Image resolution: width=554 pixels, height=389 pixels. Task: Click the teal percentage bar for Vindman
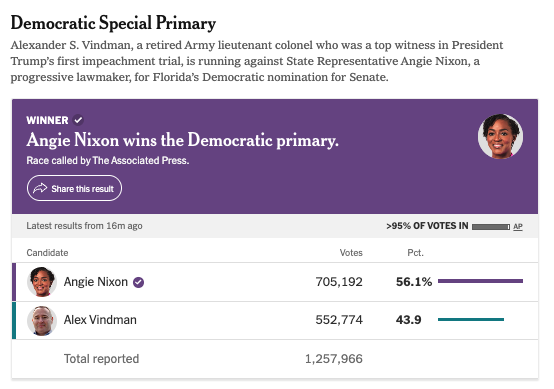[x=471, y=319]
